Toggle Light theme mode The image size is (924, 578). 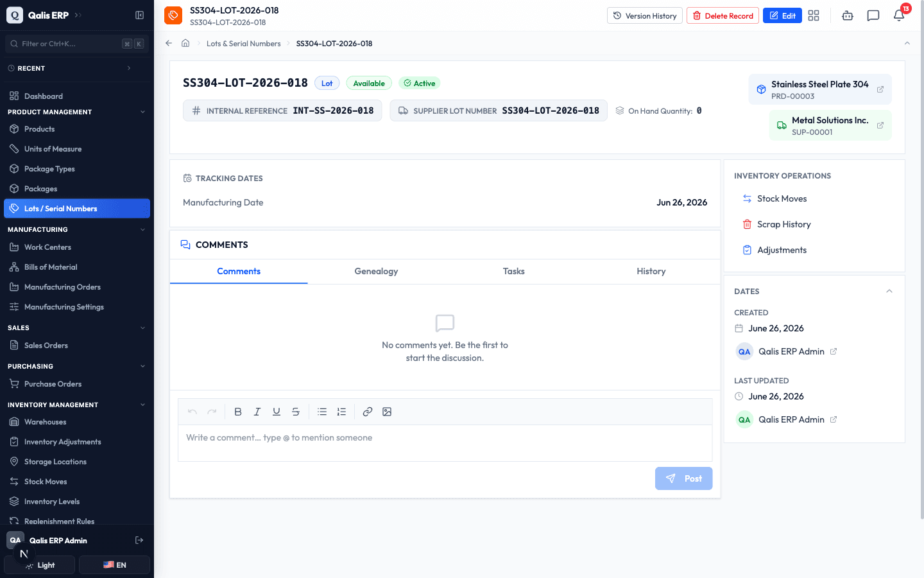41,565
